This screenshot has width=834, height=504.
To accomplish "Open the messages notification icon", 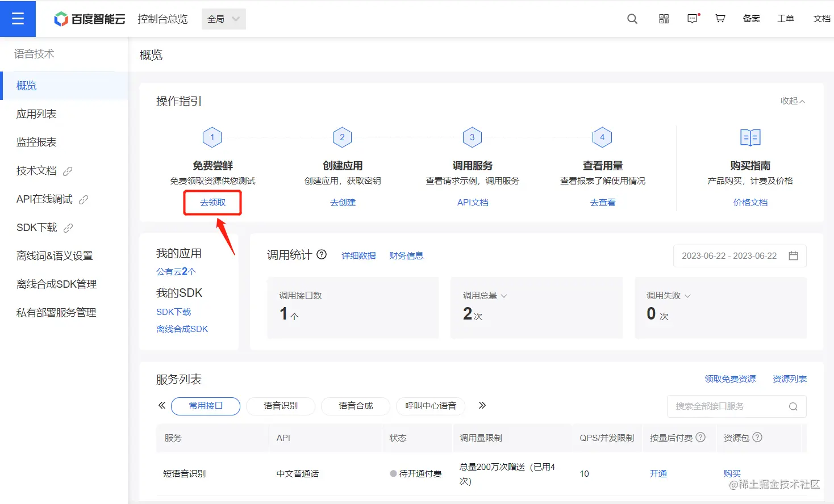I will click(693, 19).
